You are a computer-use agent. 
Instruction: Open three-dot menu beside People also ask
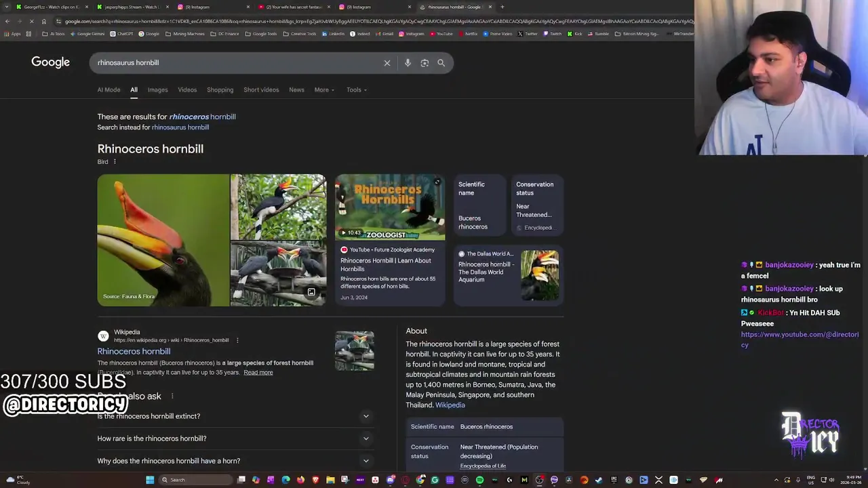[x=172, y=396]
